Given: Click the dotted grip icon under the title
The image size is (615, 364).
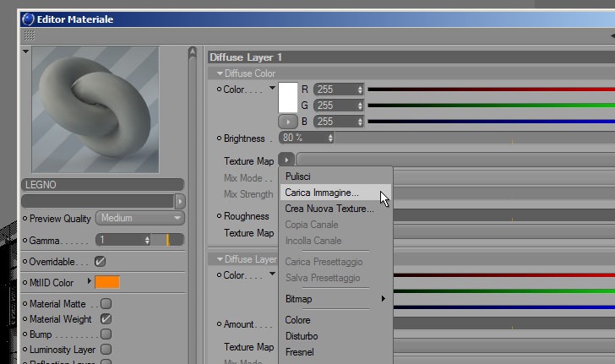Looking at the screenshot, I should 30,35.
